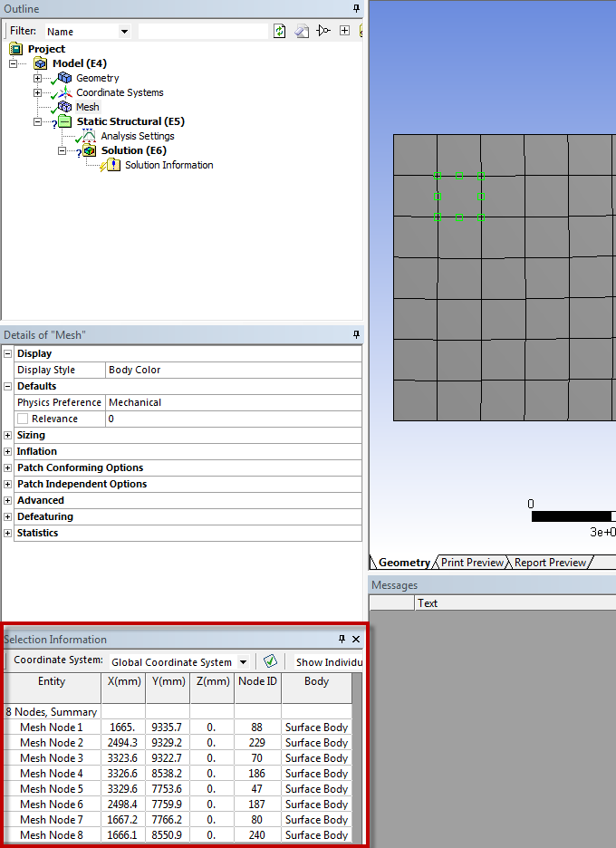The height and width of the screenshot is (848, 616).
Task: Pin the Outline panel
Action: click(x=356, y=8)
